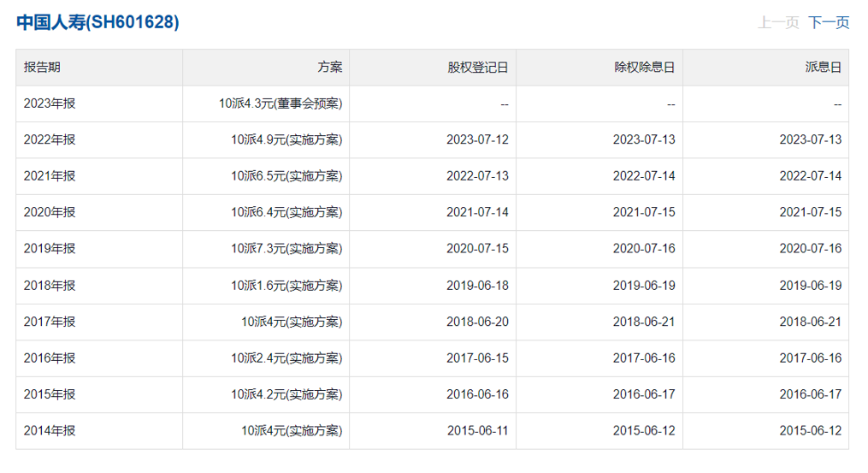Click the 10派7.3元(实施方案) plan cell
Viewport: 868px width, 473px height.
(x=286, y=249)
